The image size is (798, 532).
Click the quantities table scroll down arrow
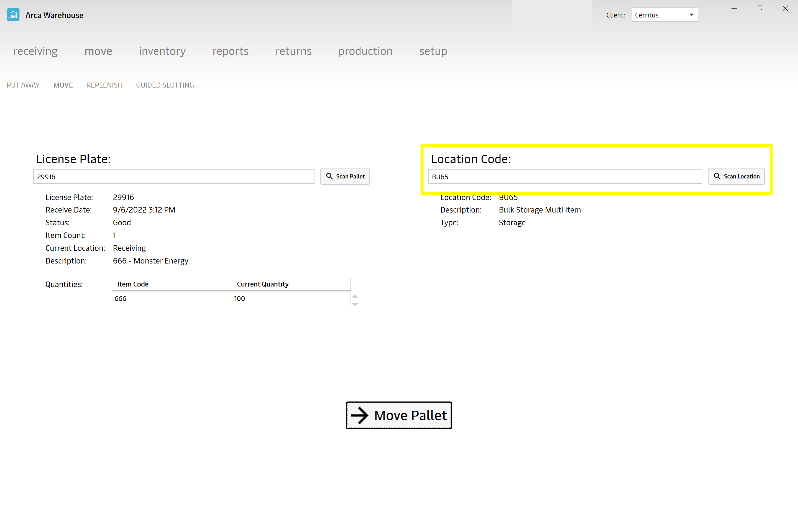(355, 305)
